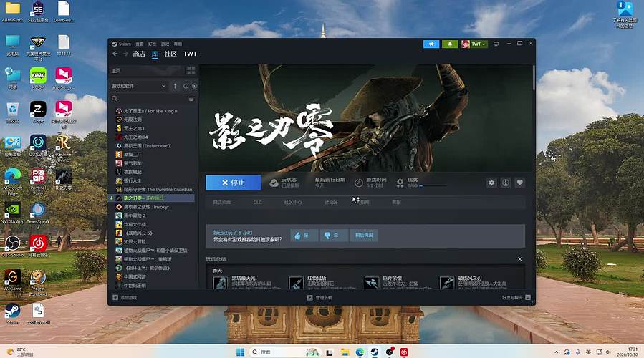This screenshot has height=358, width=644.
Task: Open the TWT profile tab
Action: click(x=190, y=54)
